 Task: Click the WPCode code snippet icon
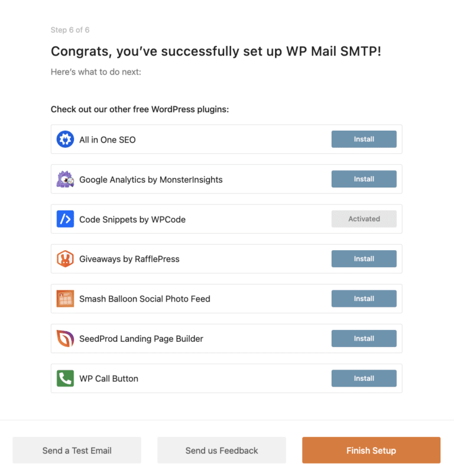point(65,219)
